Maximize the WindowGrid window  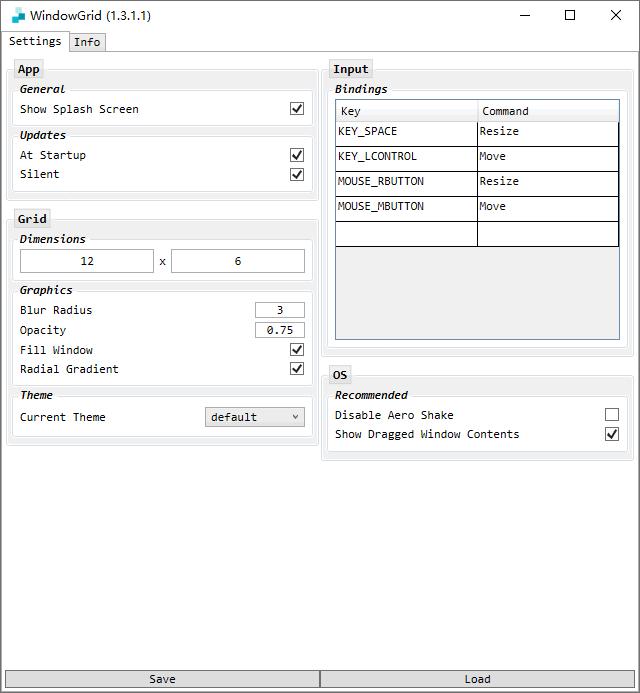[x=570, y=15]
